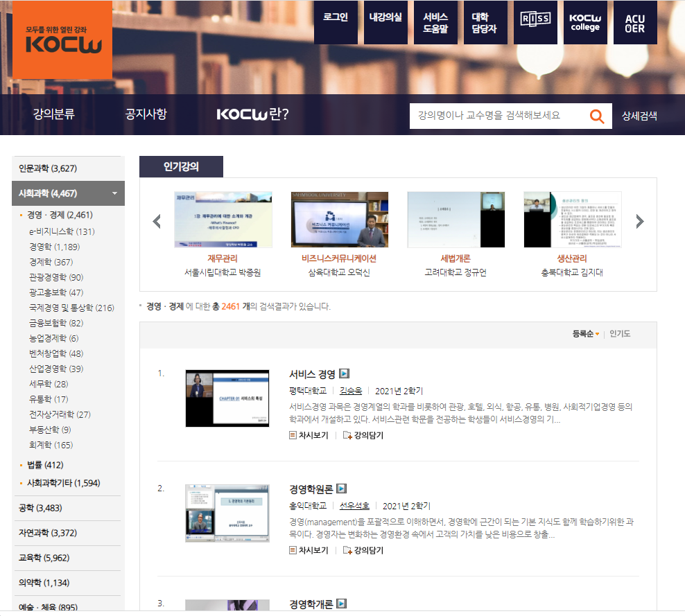Click 상세검색 advanced search link
Image resolution: width=685 pixels, height=616 pixels.
click(x=639, y=116)
